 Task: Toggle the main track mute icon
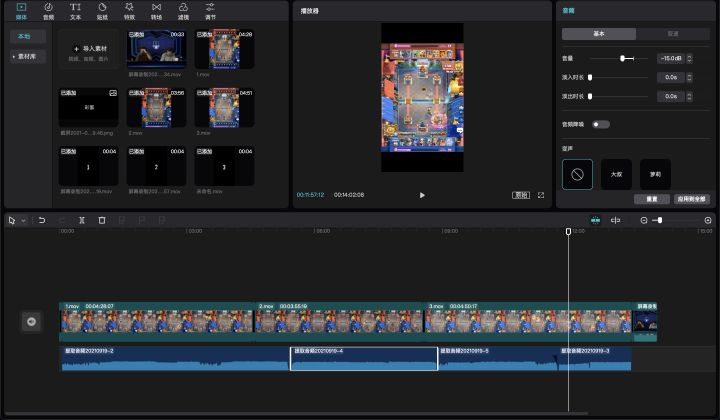click(x=31, y=321)
